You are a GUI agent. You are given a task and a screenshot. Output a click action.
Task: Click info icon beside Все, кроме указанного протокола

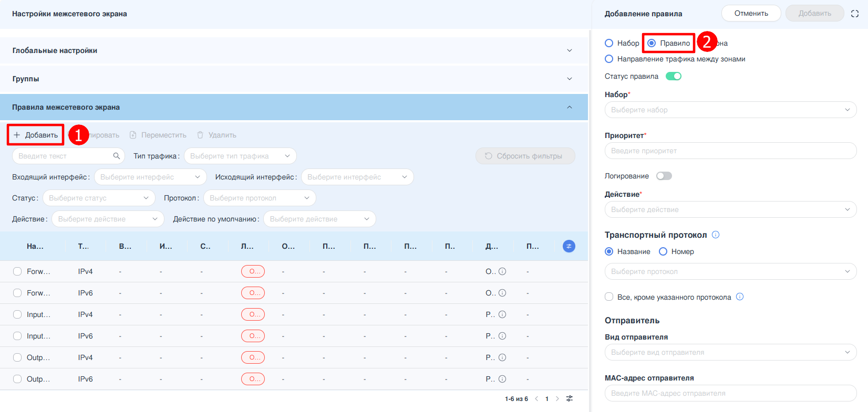(x=740, y=297)
